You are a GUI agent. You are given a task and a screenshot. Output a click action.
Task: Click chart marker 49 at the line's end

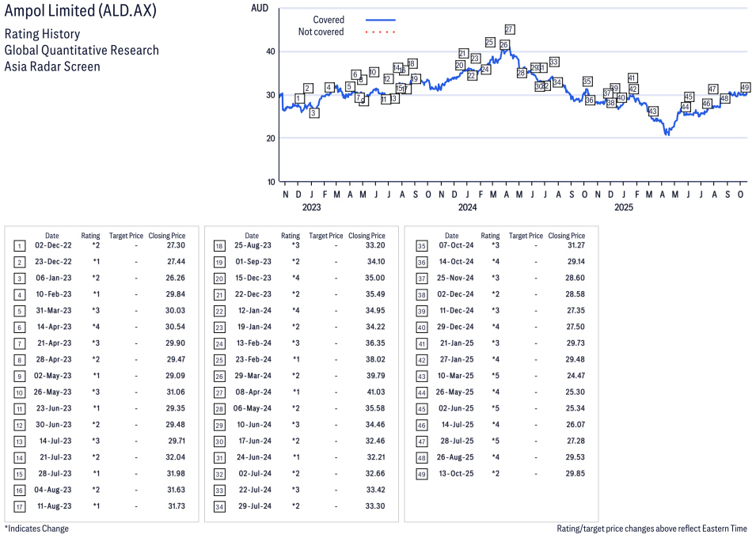745,87
